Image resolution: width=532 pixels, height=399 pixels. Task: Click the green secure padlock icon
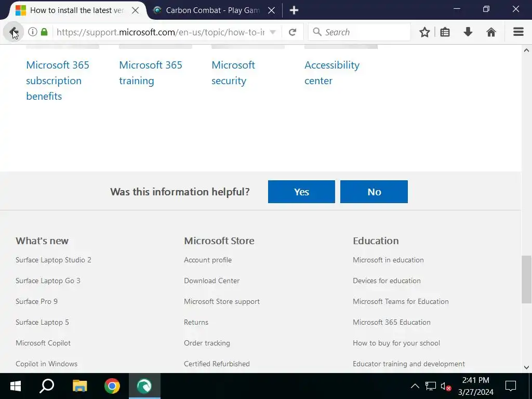44,32
